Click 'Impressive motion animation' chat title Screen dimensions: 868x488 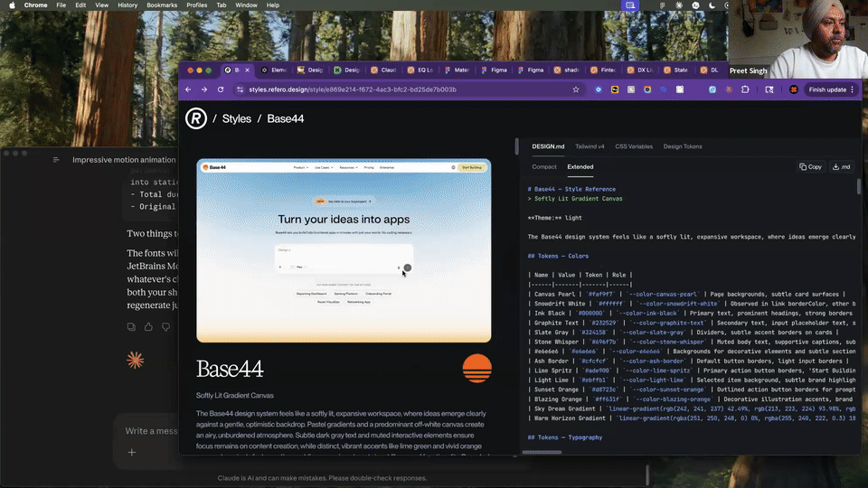click(x=124, y=160)
